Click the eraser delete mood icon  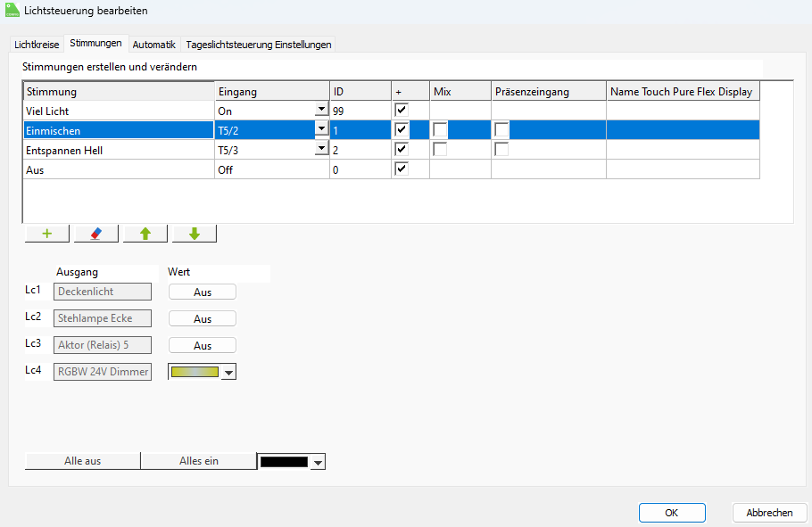tap(96, 234)
